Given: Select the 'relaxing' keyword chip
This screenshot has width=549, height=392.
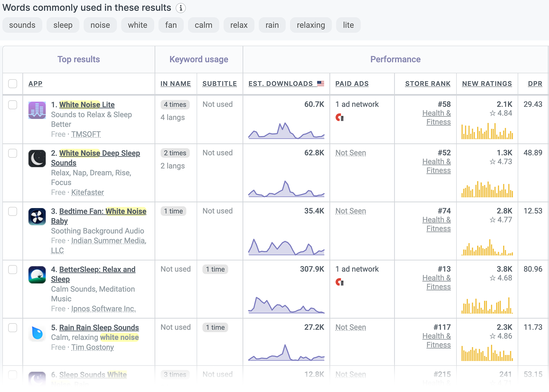Looking at the screenshot, I should point(311,25).
